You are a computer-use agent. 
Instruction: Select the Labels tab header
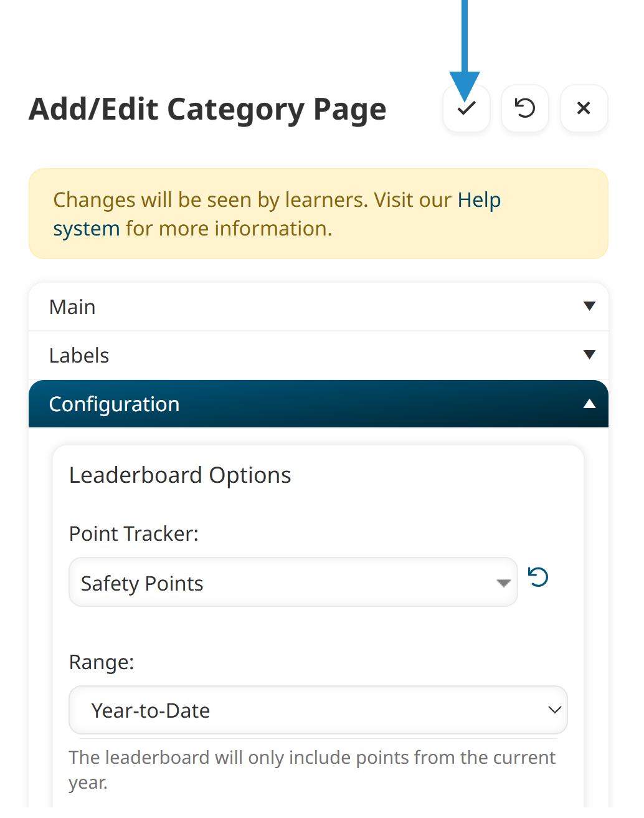pyautogui.click(x=79, y=355)
